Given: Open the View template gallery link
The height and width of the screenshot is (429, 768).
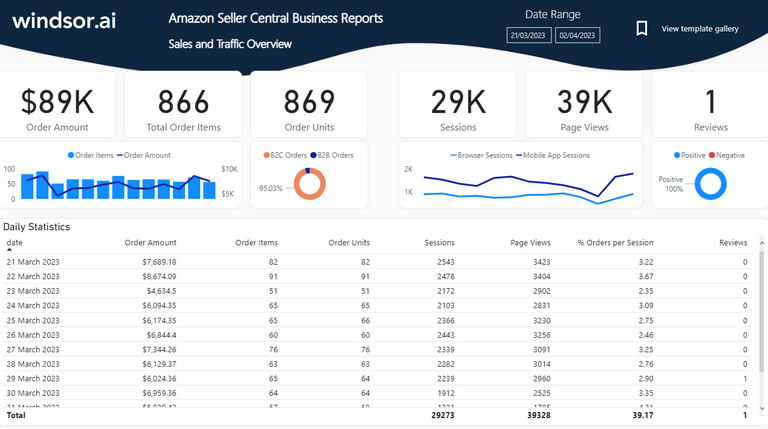Looking at the screenshot, I should [700, 29].
